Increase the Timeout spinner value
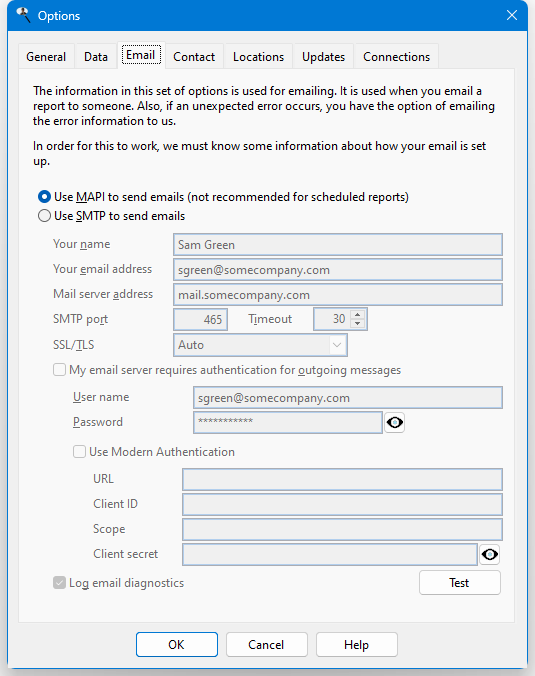Screen dimensions: 535x676 (357, 315)
